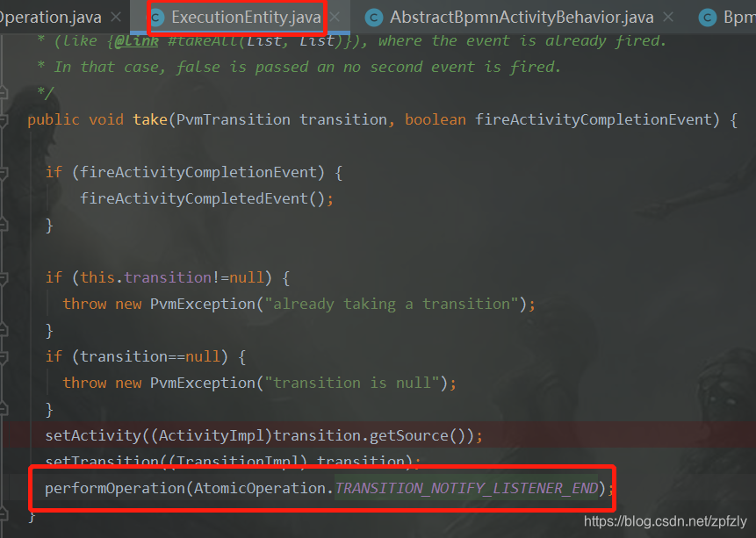Screen dimensions: 756x538
Task: Collapse the if (this.transition!=null) block
Action: click(x=4, y=277)
